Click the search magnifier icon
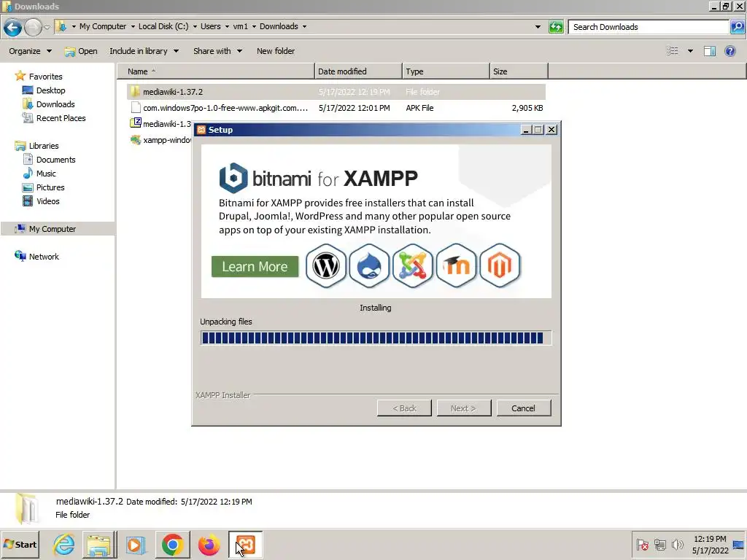 [737, 27]
